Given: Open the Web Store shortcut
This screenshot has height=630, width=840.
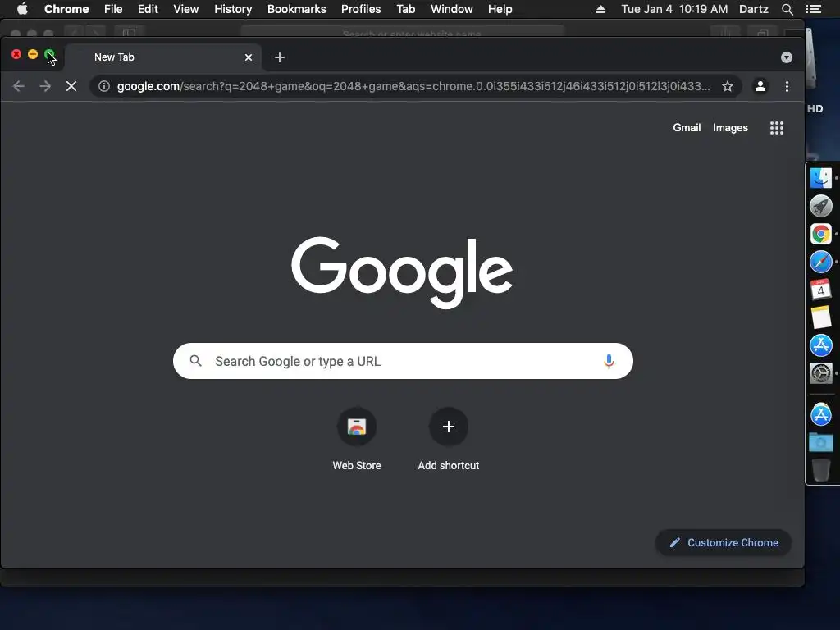Looking at the screenshot, I should tap(357, 440).
